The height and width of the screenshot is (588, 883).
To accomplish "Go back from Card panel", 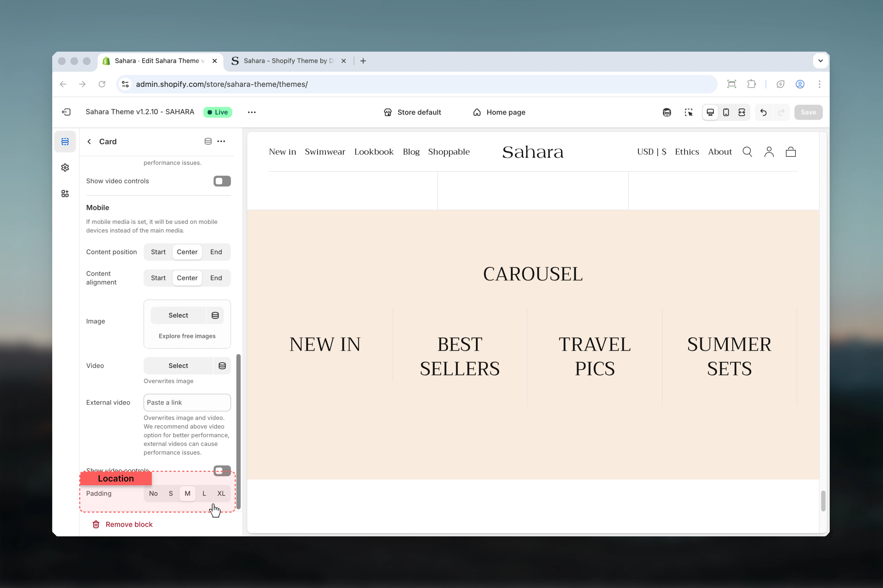I will (89, 141).
